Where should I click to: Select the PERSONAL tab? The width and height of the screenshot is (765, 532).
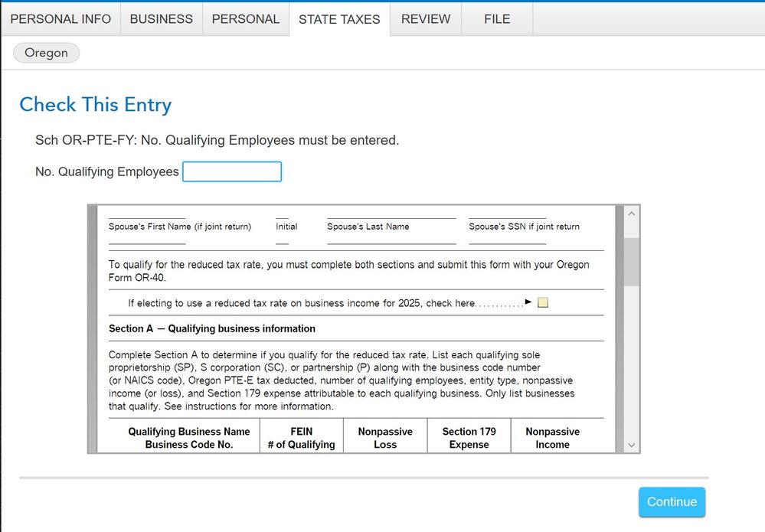pyautogui.click(x=245, y=19)
